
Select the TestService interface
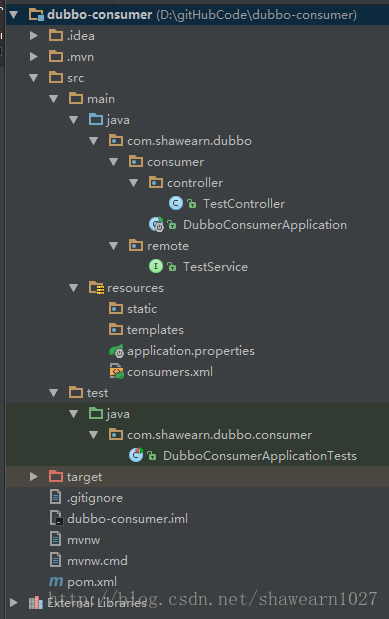click(x=215, y=267)
